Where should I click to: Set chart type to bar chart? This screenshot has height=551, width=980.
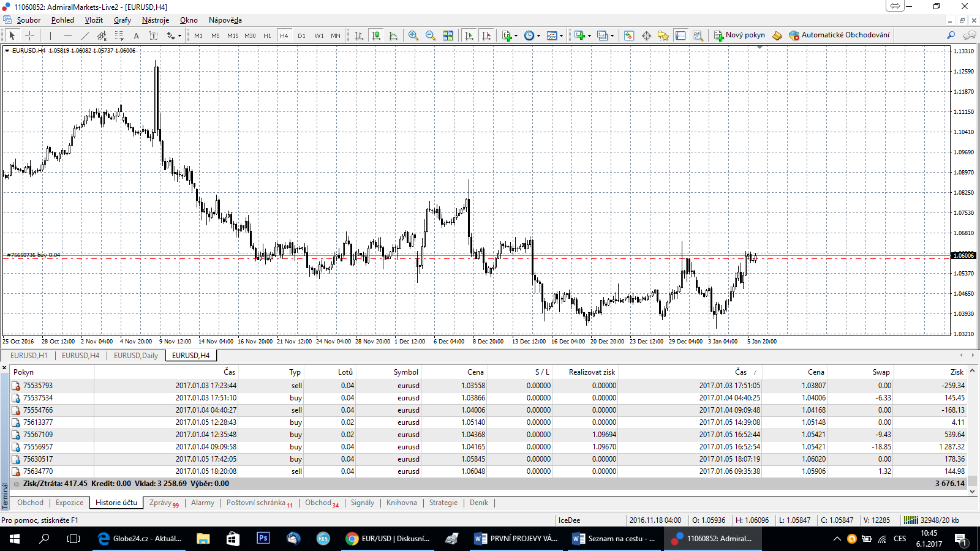point(359,36)
